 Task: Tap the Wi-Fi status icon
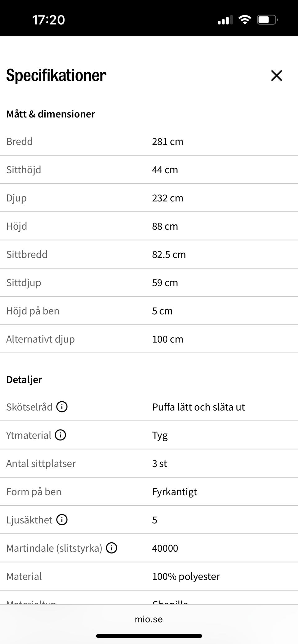coord(245,20)
